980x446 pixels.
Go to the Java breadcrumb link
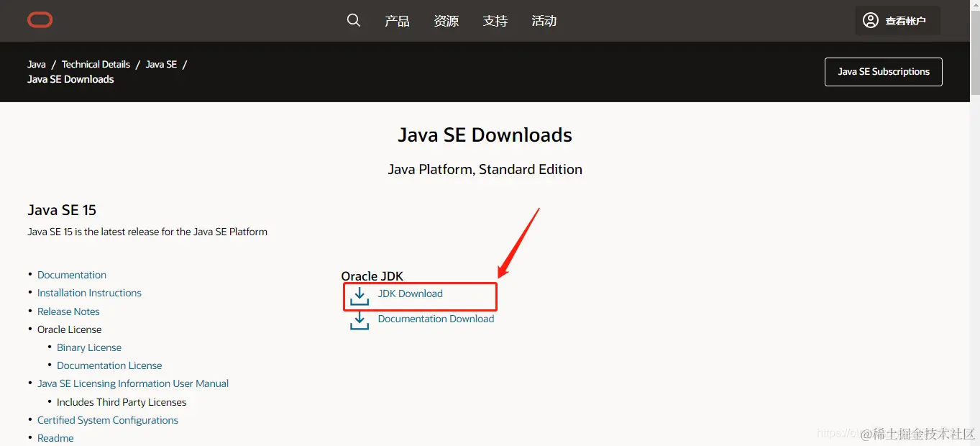tap(37, 64)
